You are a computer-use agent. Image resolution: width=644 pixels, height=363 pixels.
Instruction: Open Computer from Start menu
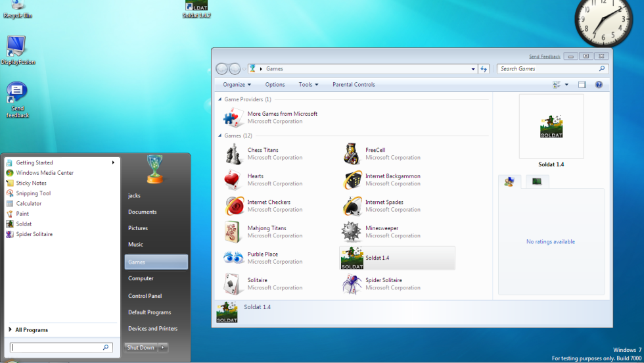(x=141, y=278)
